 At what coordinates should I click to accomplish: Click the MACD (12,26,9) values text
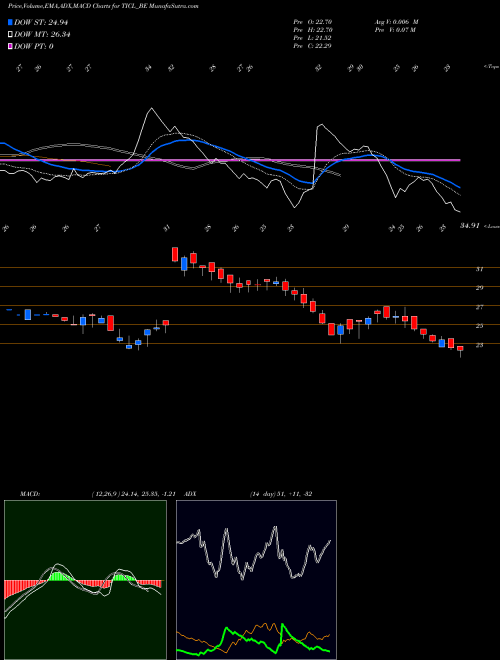tap(133, 494)
